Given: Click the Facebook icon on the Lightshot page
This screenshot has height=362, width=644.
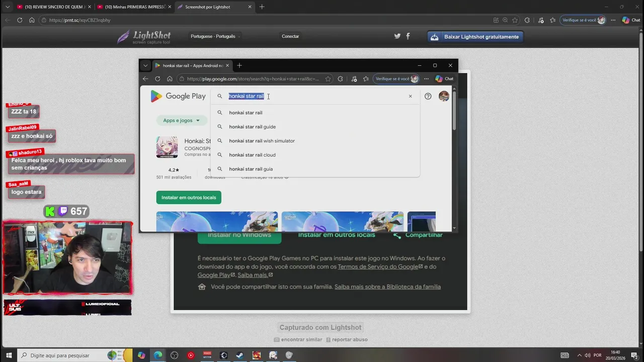Looking at the screenshot, I should tap(408, 36).
